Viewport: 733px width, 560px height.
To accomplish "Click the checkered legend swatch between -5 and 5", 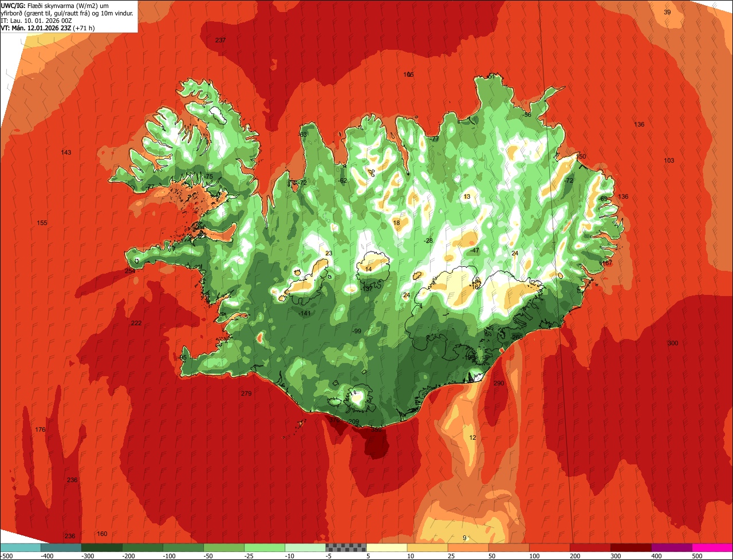I will pyautogui.click(x=346, y=547).
